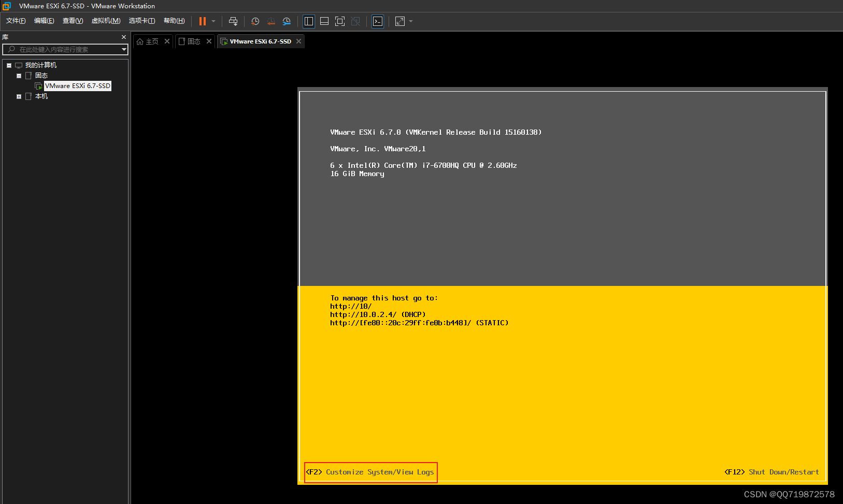Screen dimensions: 843x504
Task: Send Ctrl+Alt+Del to the virtual machine
Action: (x=233, y=21)
